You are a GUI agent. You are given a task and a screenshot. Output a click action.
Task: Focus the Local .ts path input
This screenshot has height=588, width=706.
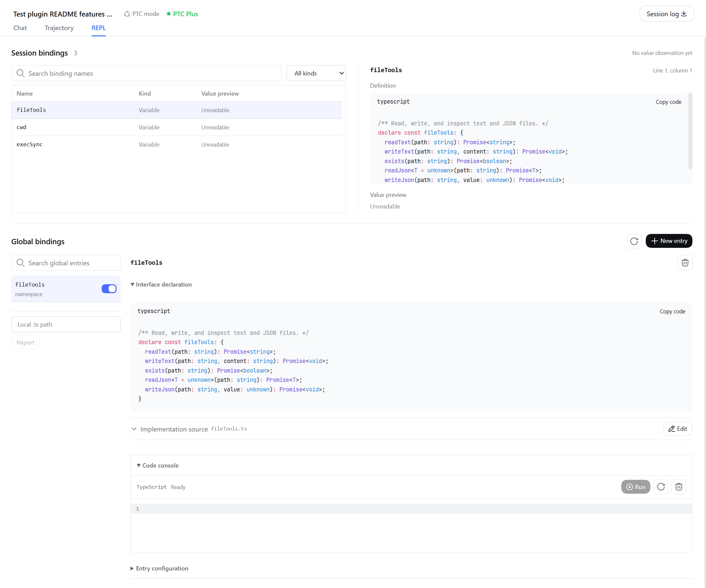point(66,324)
